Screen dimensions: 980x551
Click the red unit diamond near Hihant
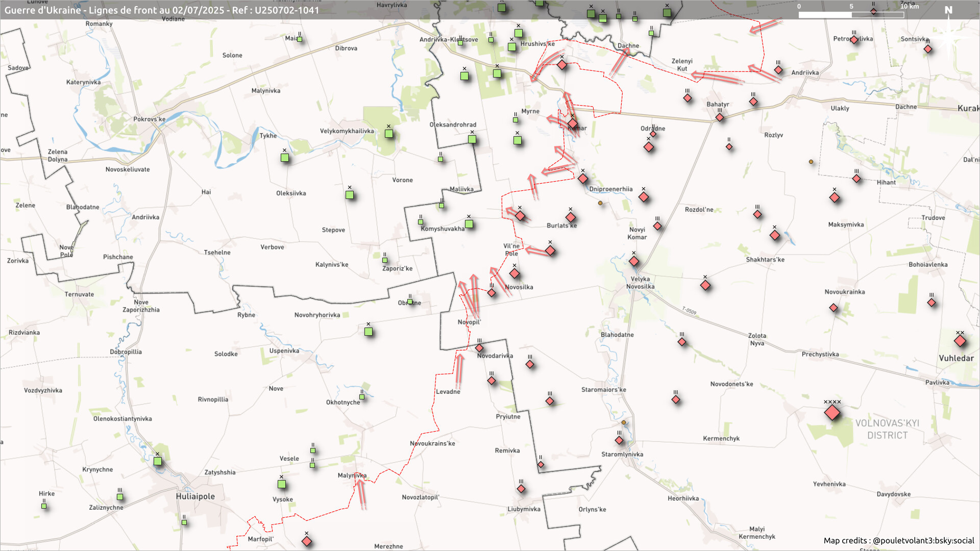856,179
